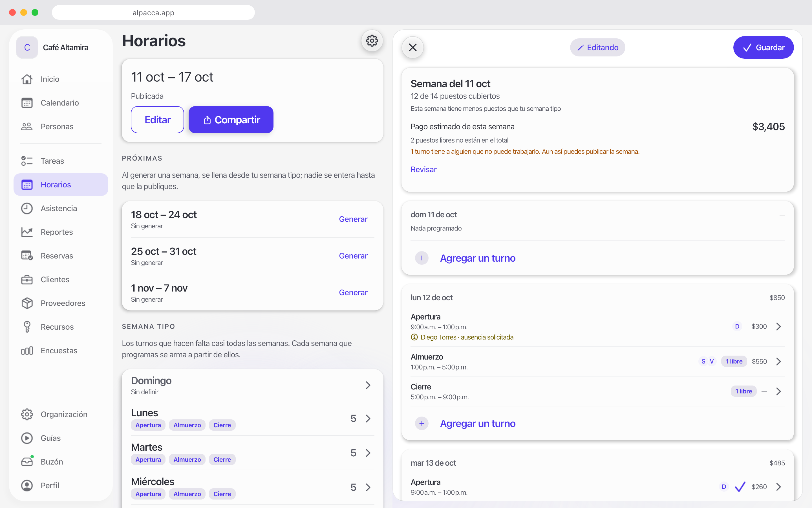
Task: Click the Editando status pill
Action: coord(598,47)
